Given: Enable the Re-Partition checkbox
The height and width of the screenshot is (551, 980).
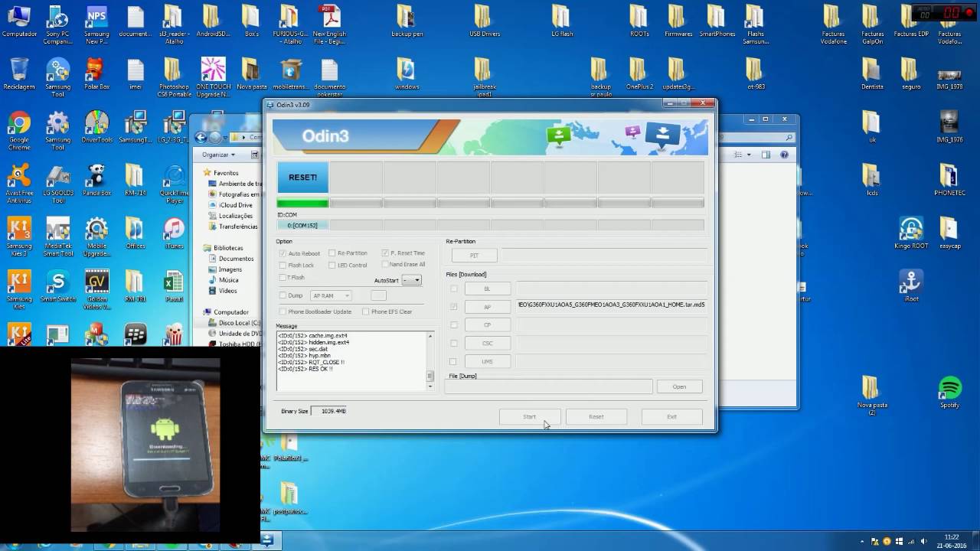Looking at the screenshot, I should 332,253.
